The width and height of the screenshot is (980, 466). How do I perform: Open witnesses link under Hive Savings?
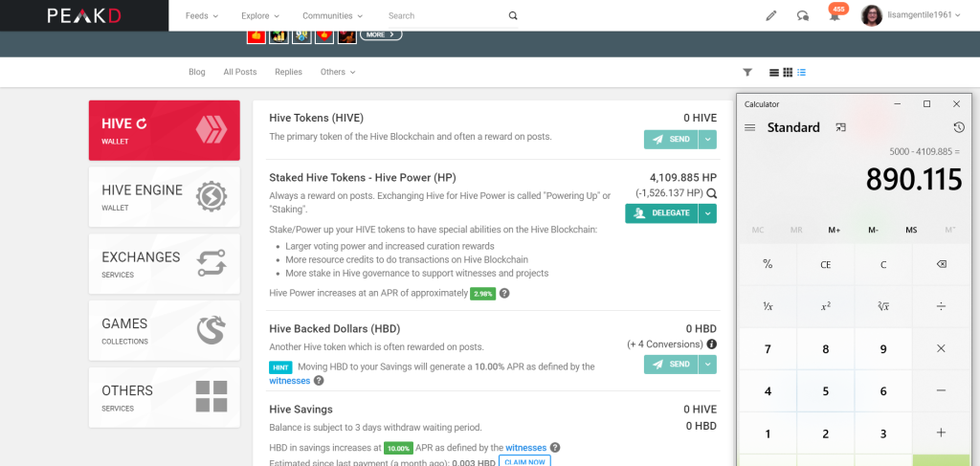[x=525, y=447]
